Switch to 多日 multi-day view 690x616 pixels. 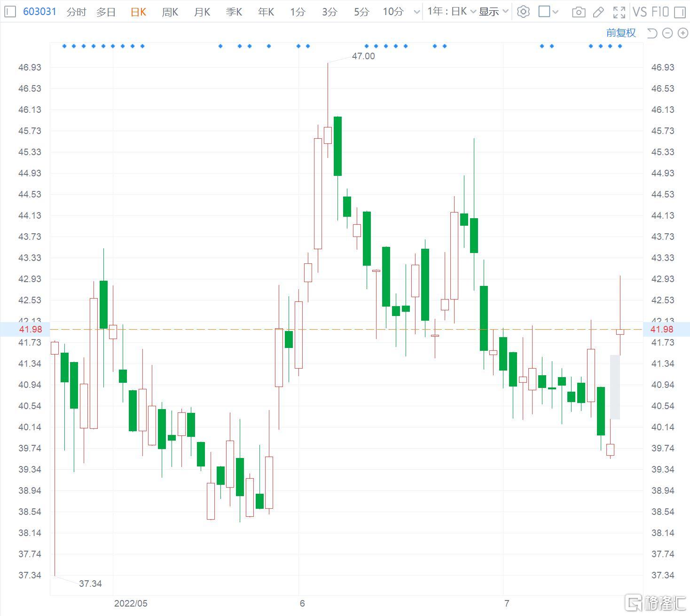[106, 12]
